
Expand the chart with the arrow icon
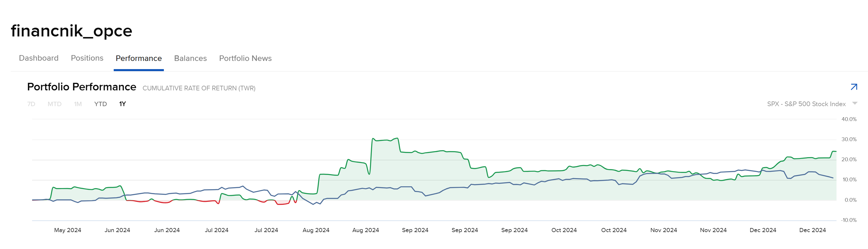pyautogui.click(x=853, y=87)
